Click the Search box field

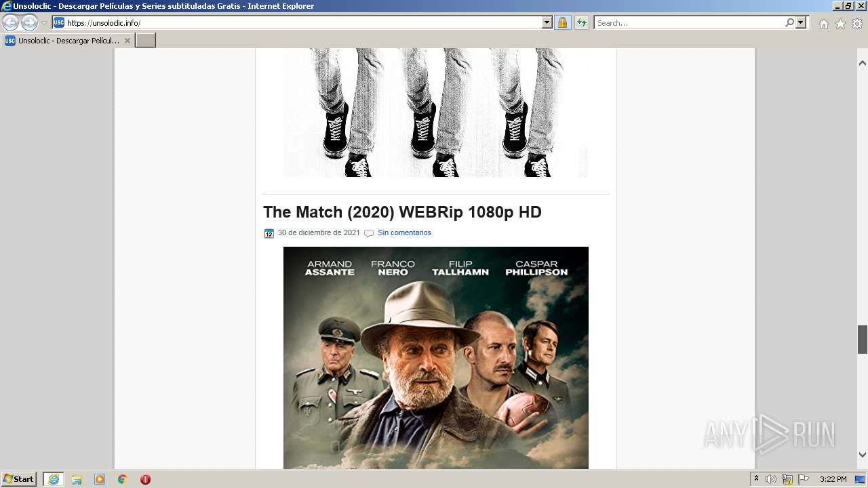[689, 22]
